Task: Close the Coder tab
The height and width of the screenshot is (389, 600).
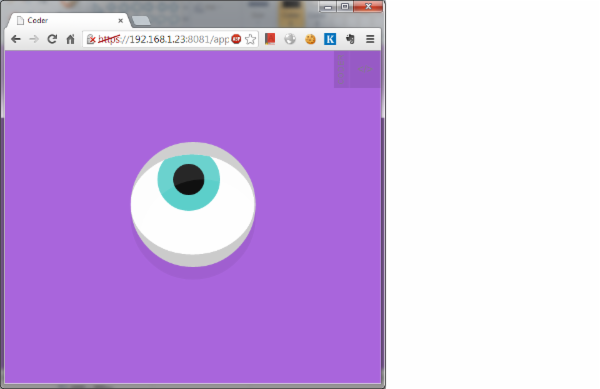Action: coord(121,21)
